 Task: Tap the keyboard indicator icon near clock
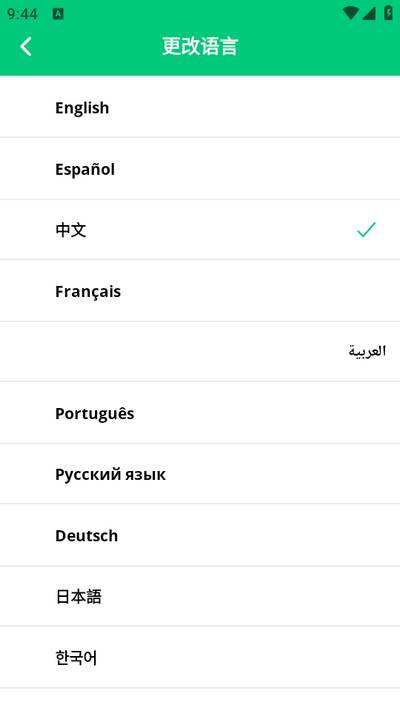[x=58, y=14]
